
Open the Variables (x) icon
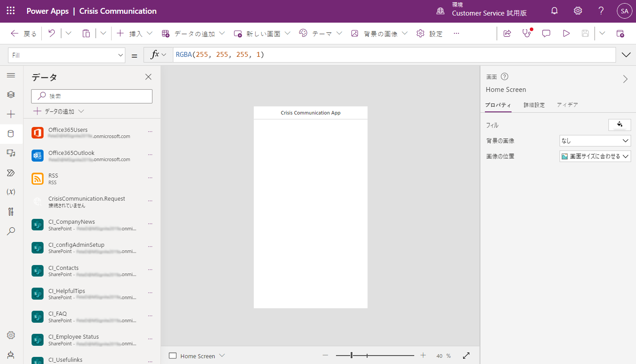click(x=11, y=192)
